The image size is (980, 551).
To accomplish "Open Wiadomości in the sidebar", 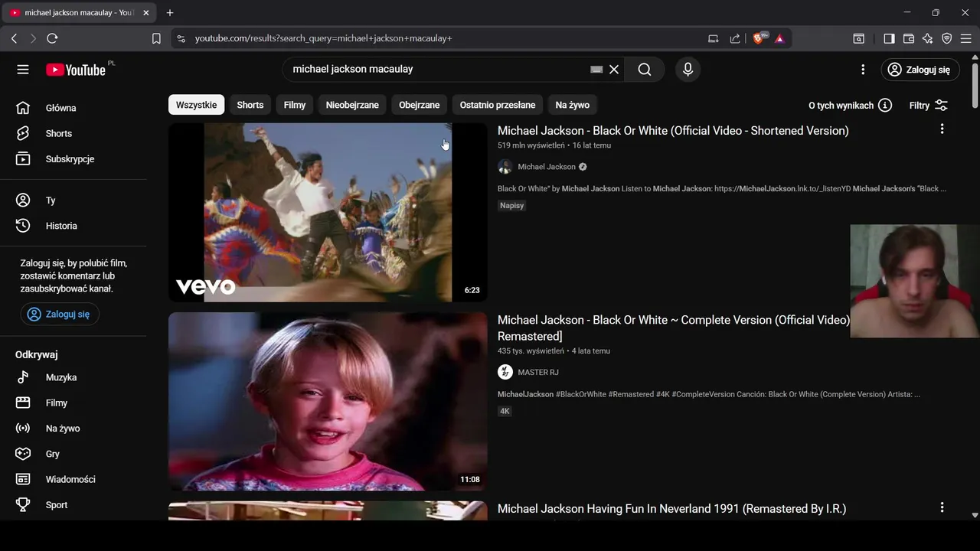I will 73,479.
